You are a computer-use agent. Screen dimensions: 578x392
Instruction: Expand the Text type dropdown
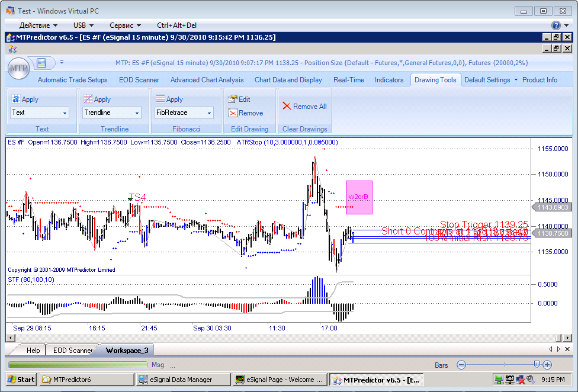point(65,113)
